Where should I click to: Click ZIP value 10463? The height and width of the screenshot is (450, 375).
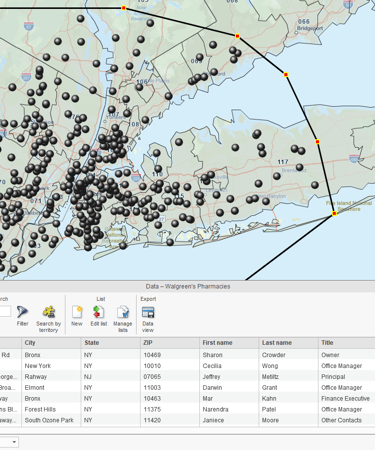[x=152, y=398]
